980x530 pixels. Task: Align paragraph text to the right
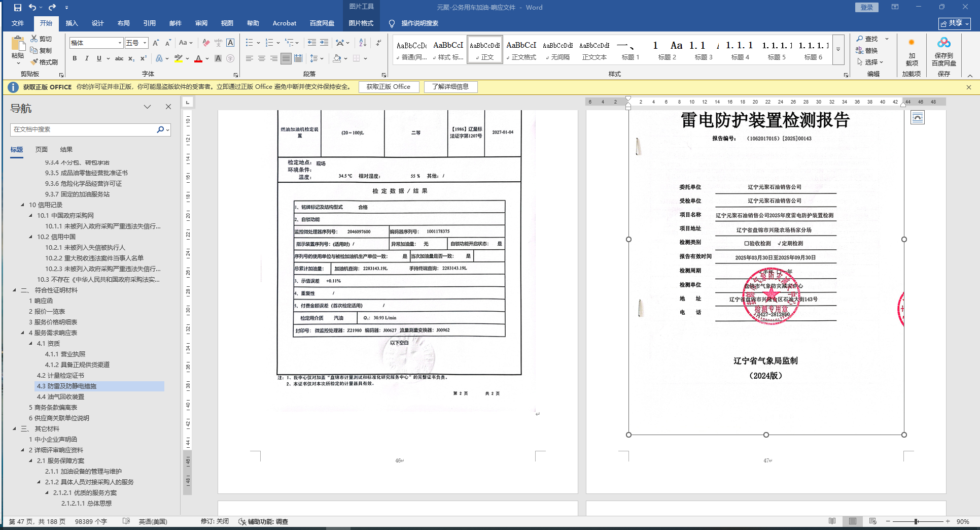[274, 58]
